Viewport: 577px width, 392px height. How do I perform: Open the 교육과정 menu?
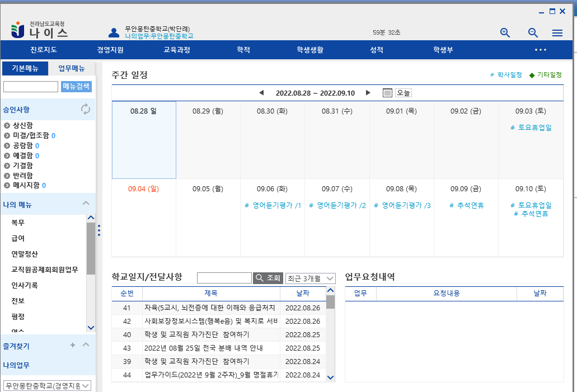click(x=177, y=50)
